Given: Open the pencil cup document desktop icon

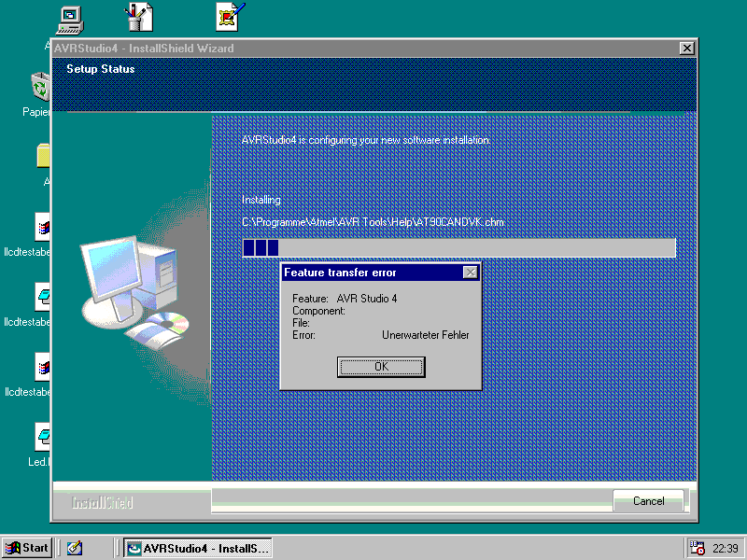Looking at the screenshot, I should coord(138,18).
